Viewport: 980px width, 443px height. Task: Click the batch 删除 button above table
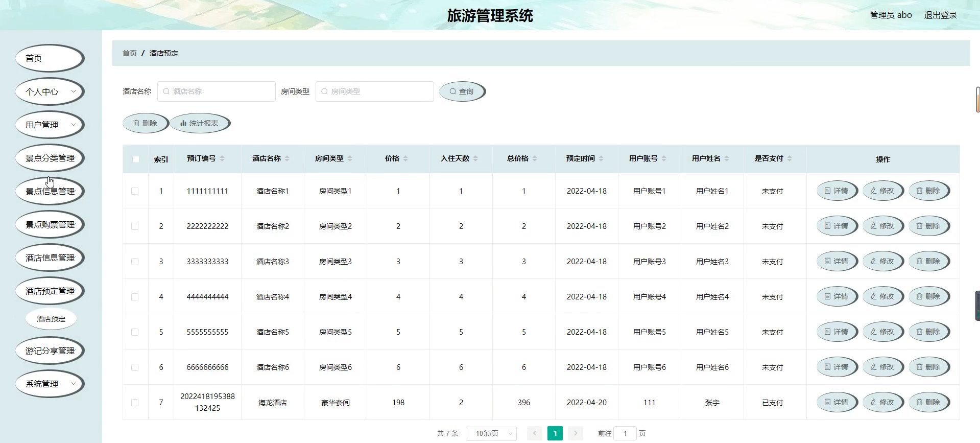(145, 123)
